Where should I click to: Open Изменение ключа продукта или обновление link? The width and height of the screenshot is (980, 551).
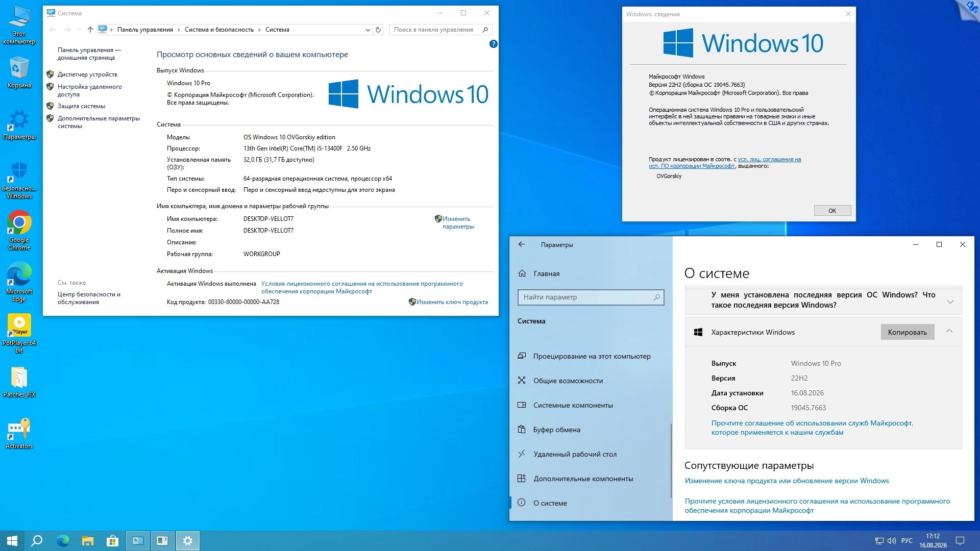click(787, 481)
